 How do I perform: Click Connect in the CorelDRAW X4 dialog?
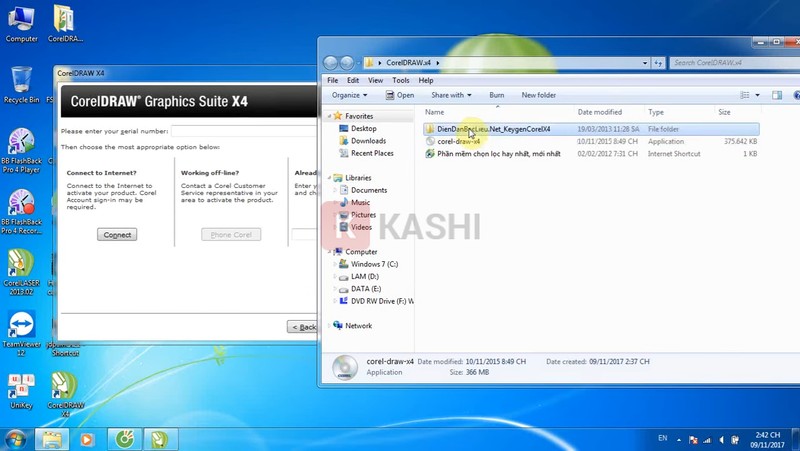[x=117, y=235]
